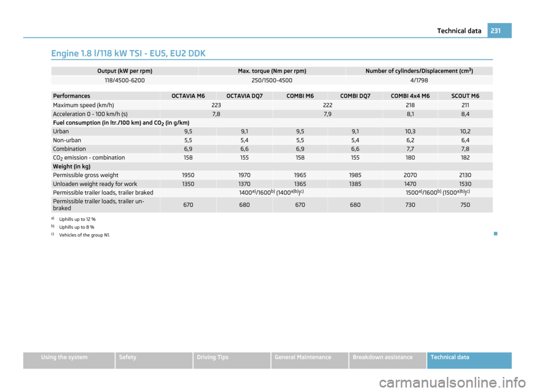Click the Combination row label
The width and height of the screenshot is (535, 392).
[x=69, y=149]
